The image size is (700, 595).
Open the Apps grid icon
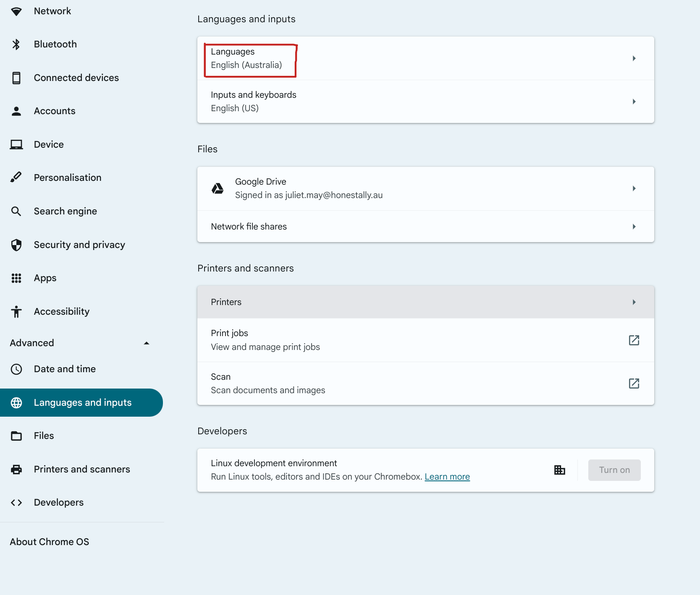tap(16, 278)
